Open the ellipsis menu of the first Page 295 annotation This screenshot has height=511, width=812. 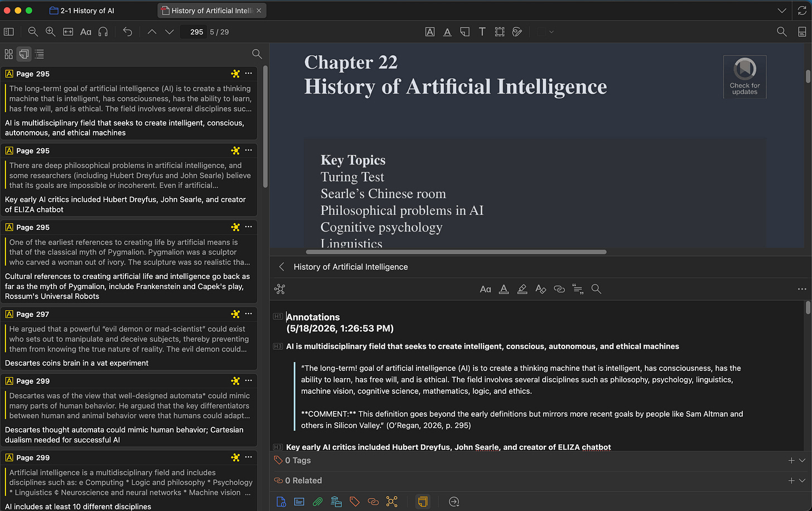tap(249, 73)
